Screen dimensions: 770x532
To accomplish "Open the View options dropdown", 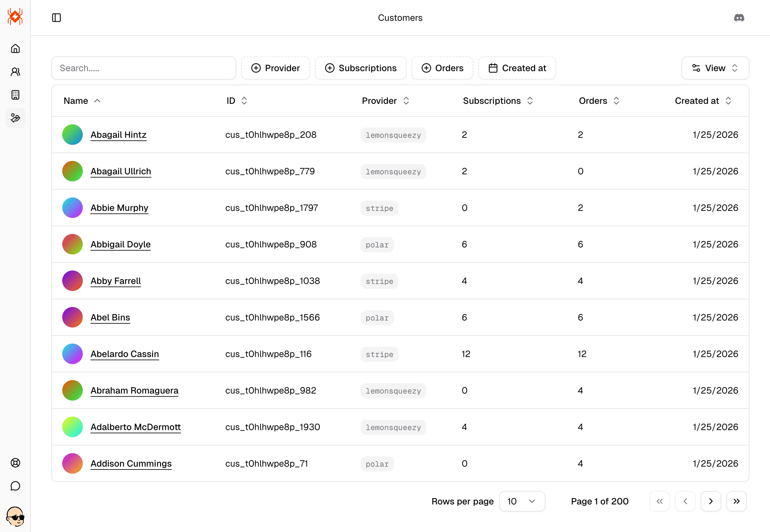I will coord(715,68).
